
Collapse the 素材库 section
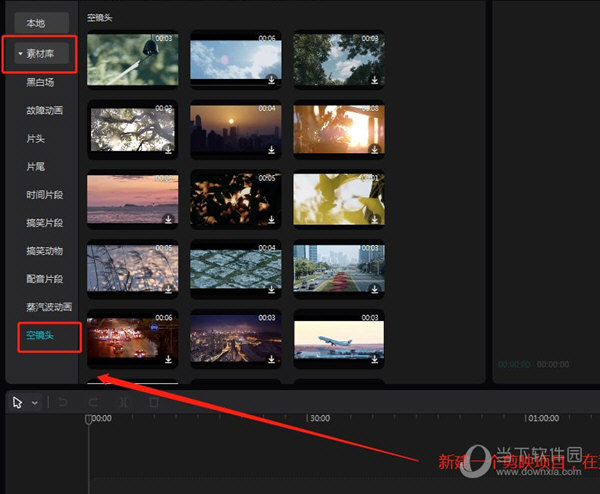point(20,54)
